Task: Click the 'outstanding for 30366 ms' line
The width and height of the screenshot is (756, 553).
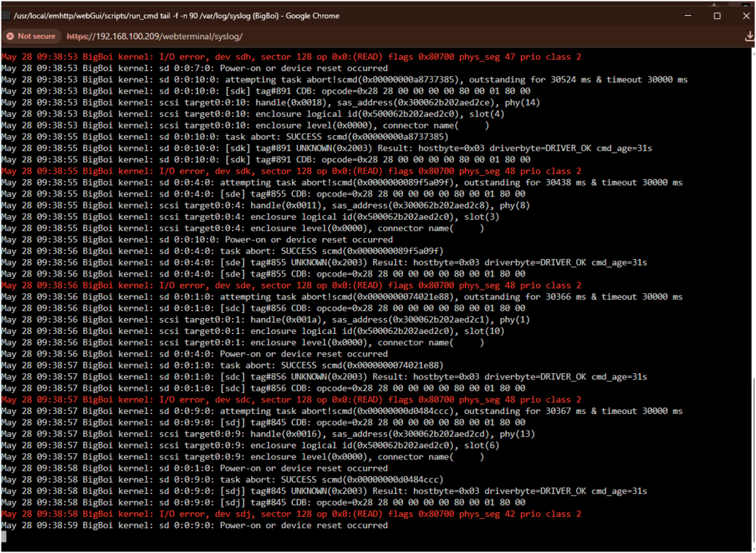Action: [342, 297]
